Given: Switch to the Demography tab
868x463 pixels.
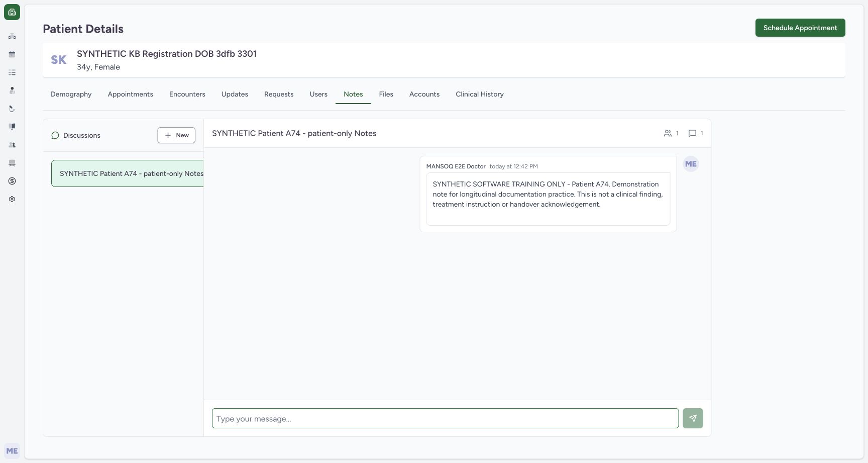Looking at the screenshot, I should (x=71, y=94).
